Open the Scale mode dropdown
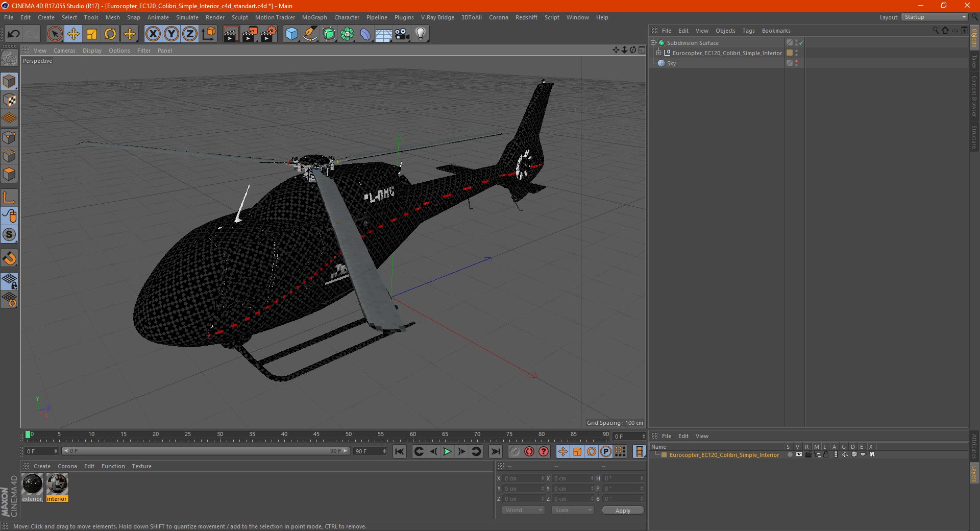The image size is (980, 531). pyautogui.click(x=573, y=510)
